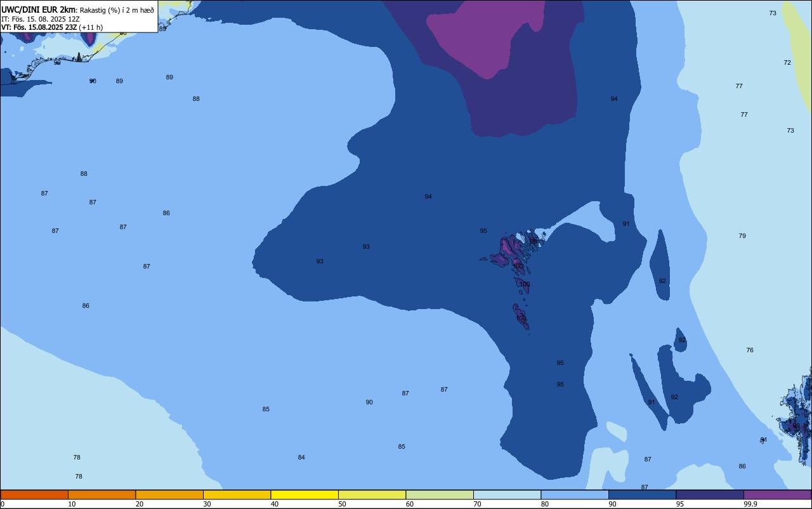Click the '30' tick label on the legend
The image size is (812, 509).
[207, 504]
